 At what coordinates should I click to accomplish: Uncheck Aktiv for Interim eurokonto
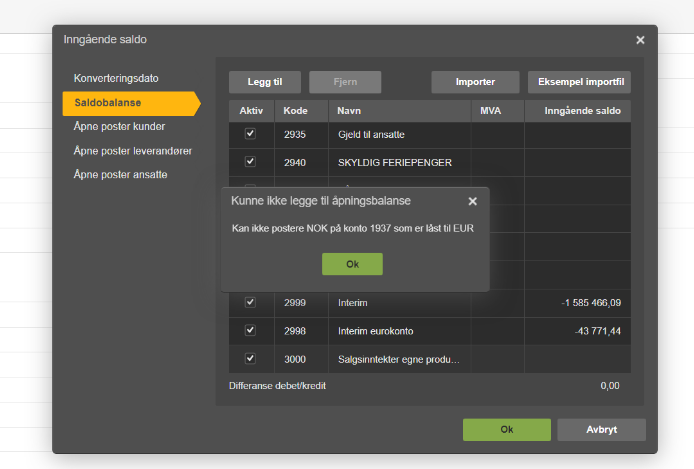250,330
